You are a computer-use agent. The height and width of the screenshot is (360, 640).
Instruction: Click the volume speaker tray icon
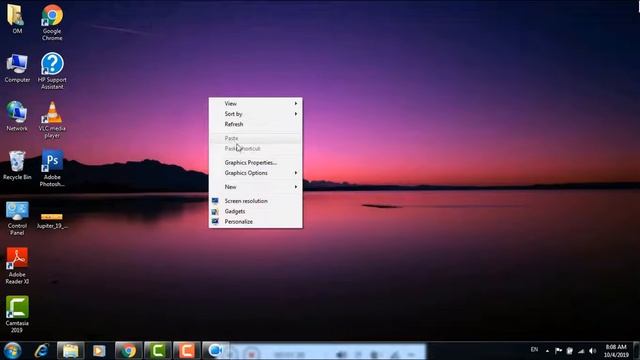coord(593,351)
